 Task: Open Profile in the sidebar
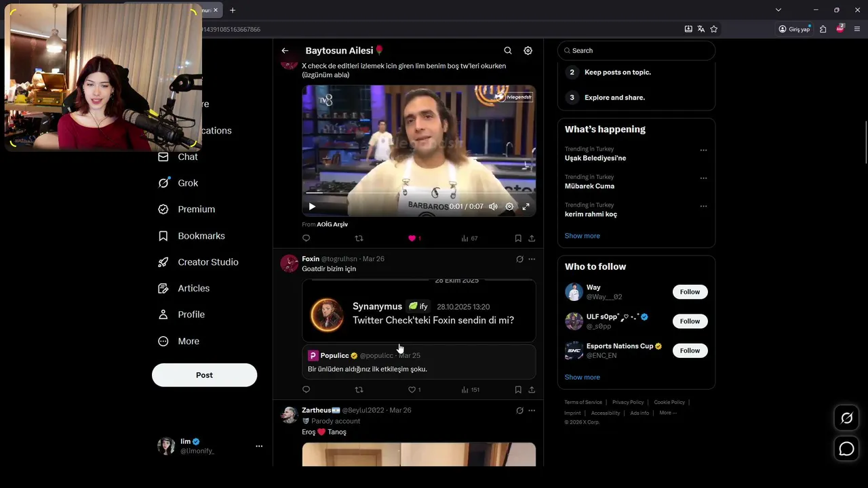[x=181, y=314]
